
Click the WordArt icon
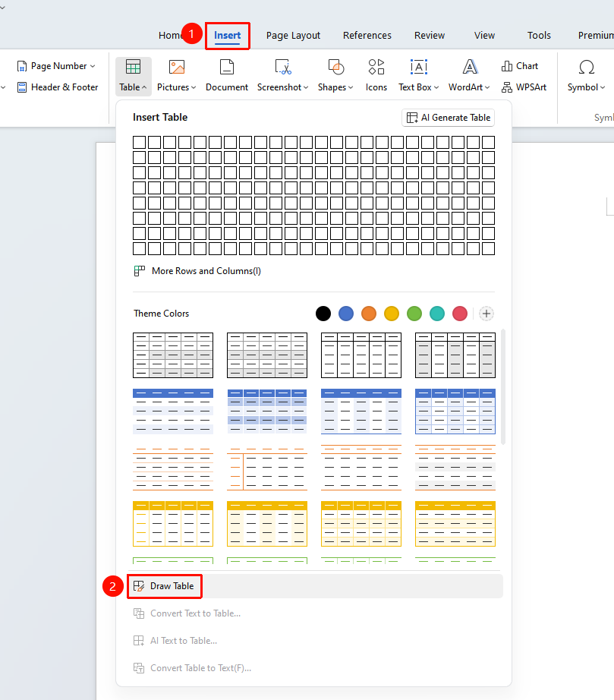(x=470, y=68)
